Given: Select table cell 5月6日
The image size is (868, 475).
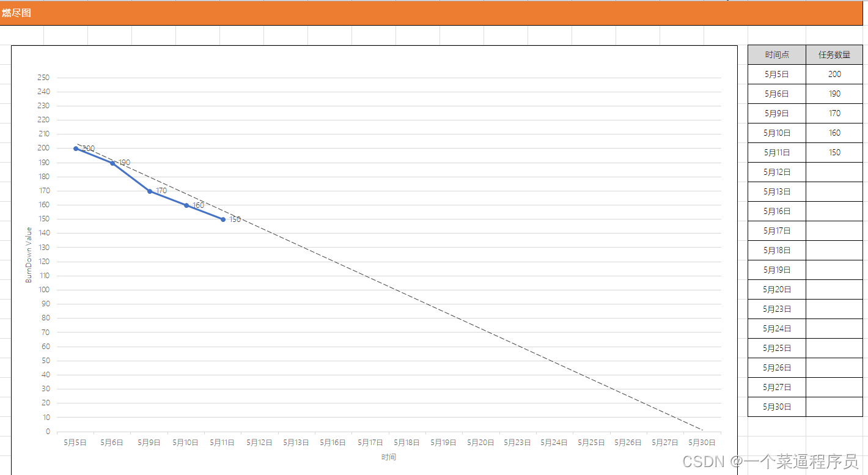Looking at the screenshot, I should 777,94.
